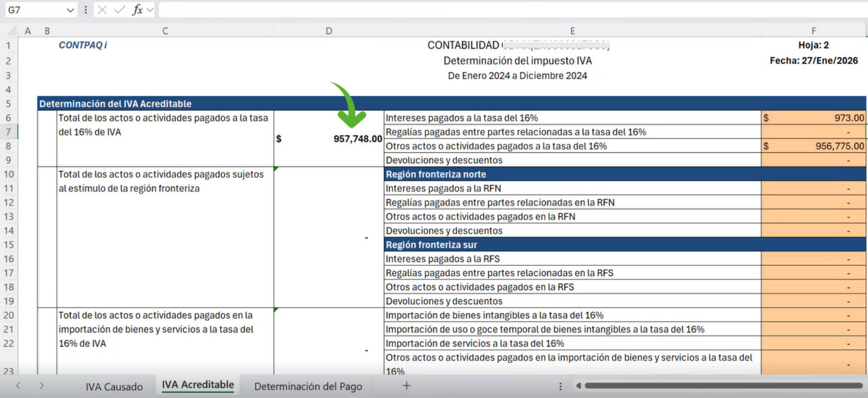Click 'Total de los actos... en la importación' cell
The width and height of the screenshot is (868, 398).
[x=165, y=341]
